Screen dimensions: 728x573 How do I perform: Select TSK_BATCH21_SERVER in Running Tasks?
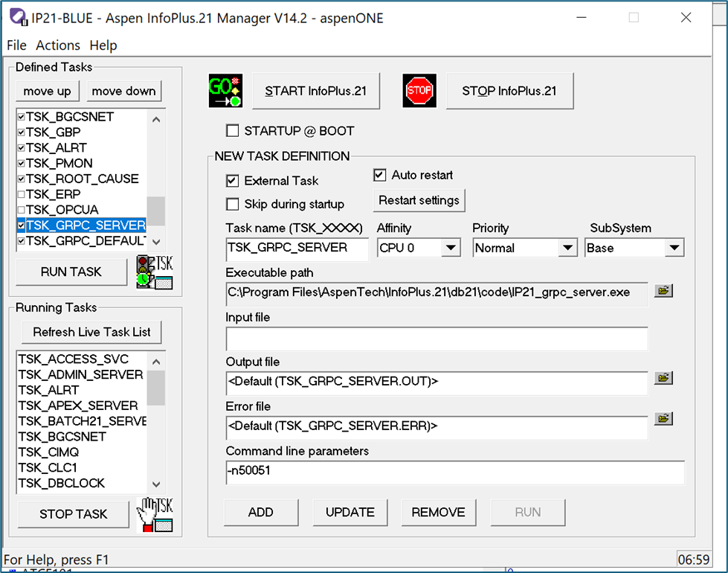(x=82, y=421)
